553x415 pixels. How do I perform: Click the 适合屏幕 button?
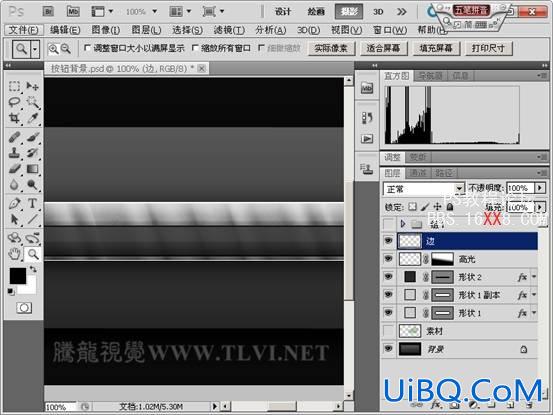(x=384, y=48)
